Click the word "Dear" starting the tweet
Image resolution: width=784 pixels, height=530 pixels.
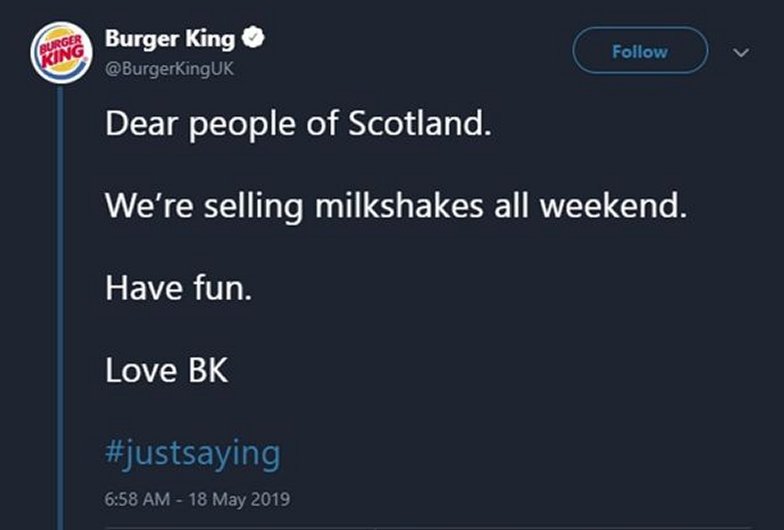(140, 126)
